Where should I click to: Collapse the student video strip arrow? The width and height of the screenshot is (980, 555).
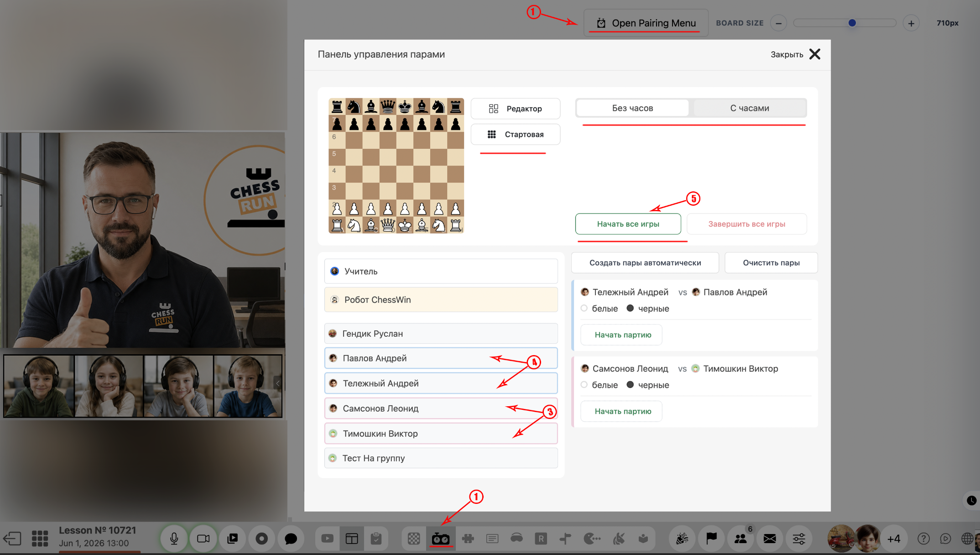tap(277, 383)
